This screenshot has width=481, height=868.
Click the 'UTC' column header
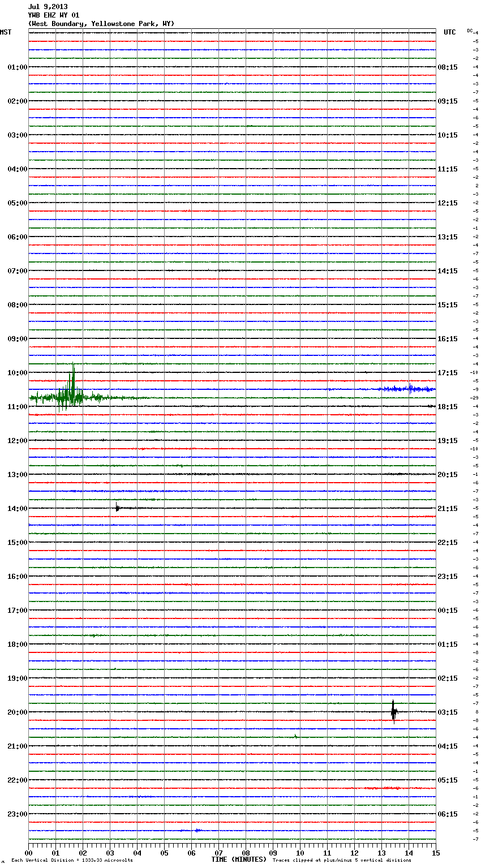pos(450,32)
